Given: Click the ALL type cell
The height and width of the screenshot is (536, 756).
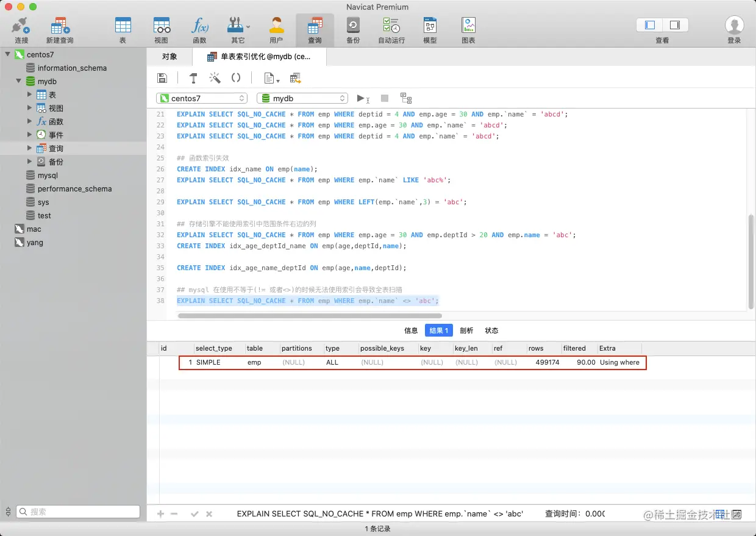Looking at the screenshot, I should [332, 362].
